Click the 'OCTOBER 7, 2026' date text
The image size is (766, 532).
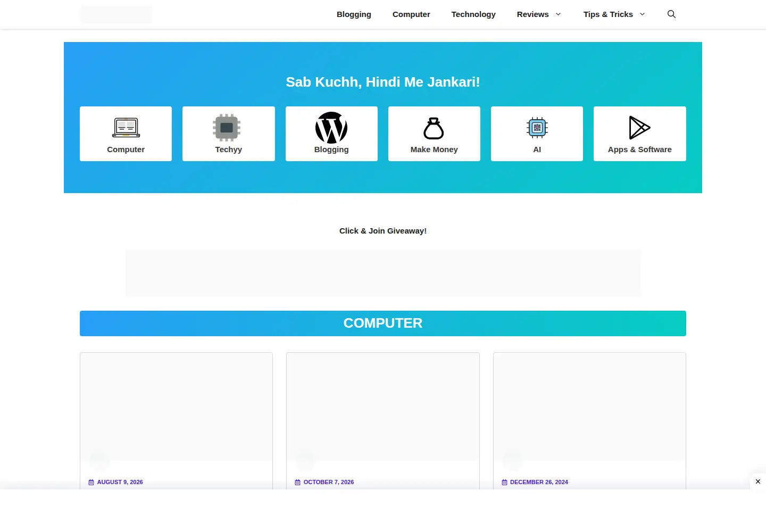tap(329, 483)
